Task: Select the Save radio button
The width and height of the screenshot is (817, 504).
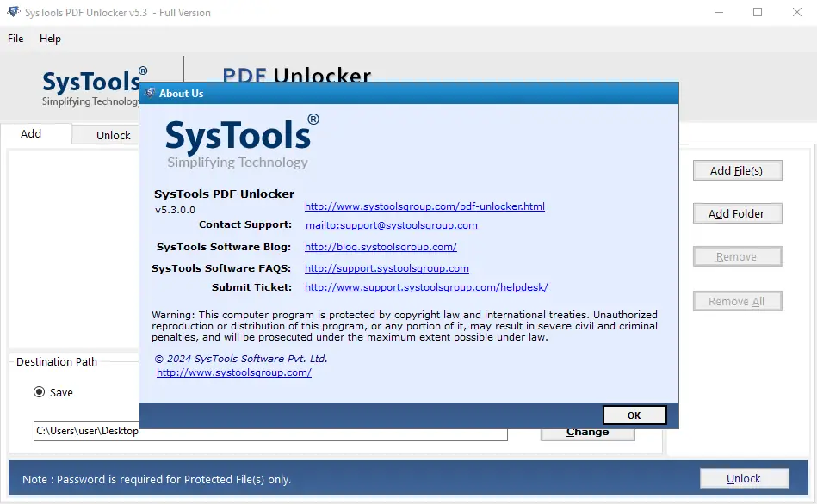Action: click(x=39, y=392)
